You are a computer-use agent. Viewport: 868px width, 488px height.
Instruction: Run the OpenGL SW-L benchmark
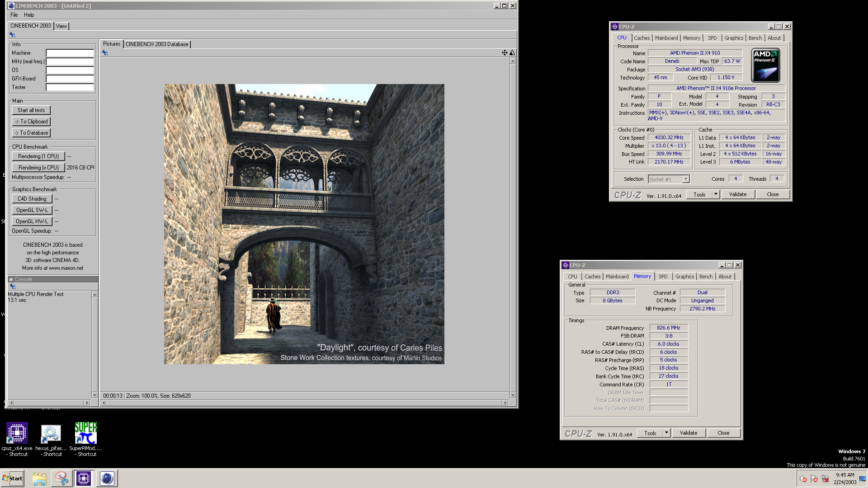[32, 210]
